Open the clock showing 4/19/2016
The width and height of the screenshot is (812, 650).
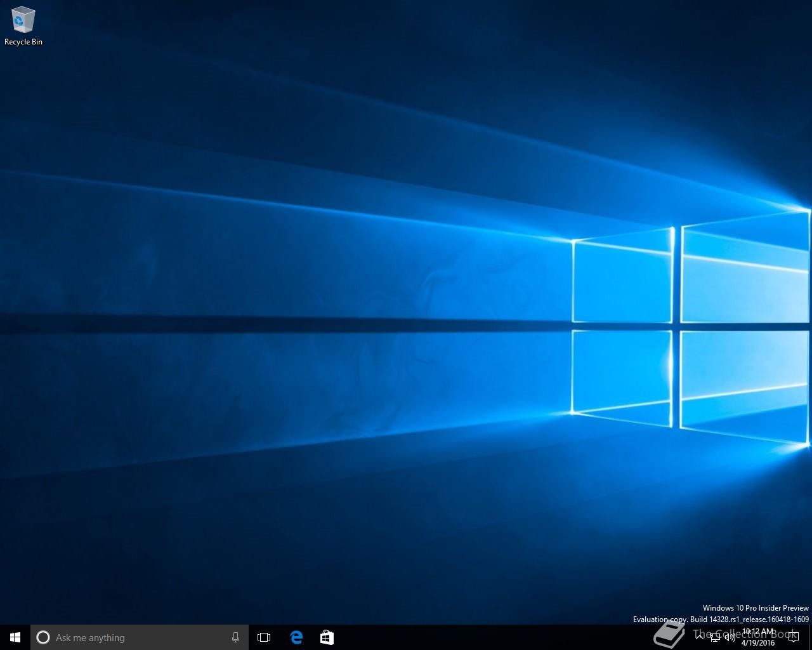pos(758,637)
